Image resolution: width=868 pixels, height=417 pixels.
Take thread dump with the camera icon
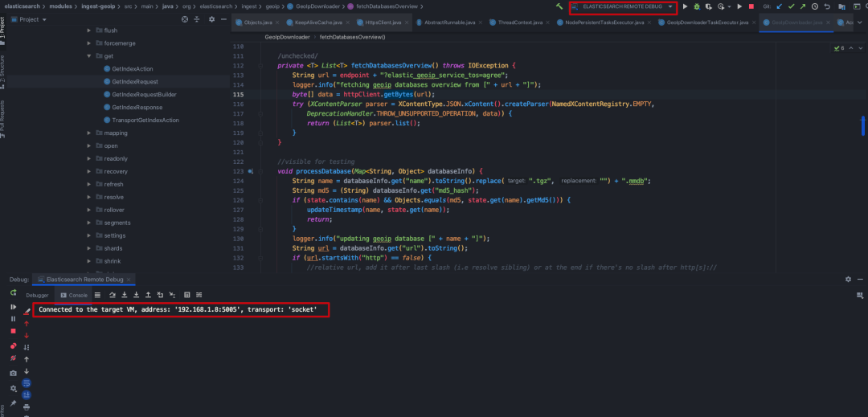point(14,374)
